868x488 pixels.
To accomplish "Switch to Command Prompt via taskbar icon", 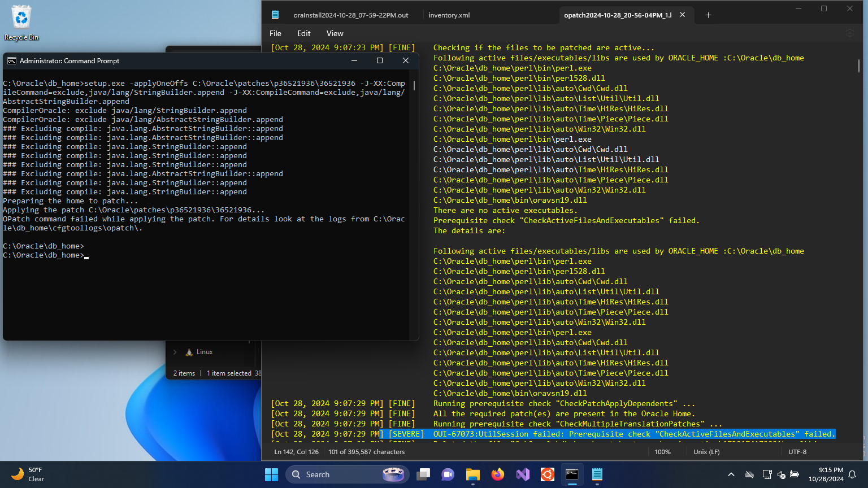I will point(572,474).
